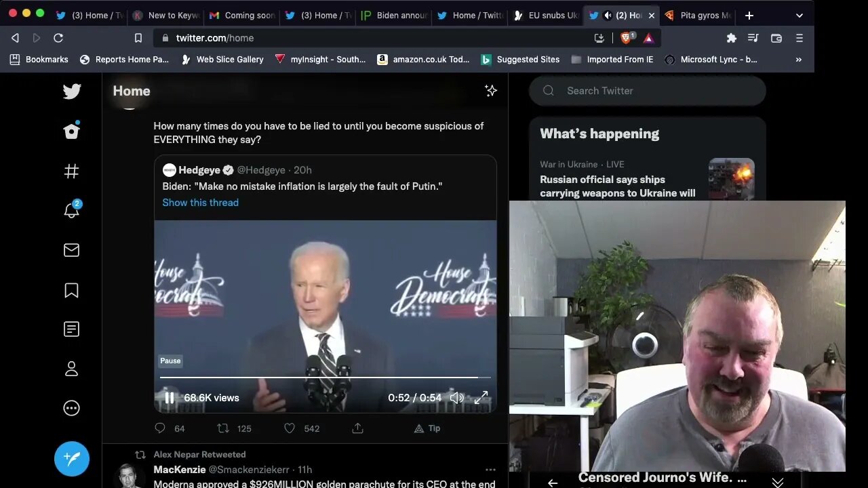The width and height of the screenshot is (868, 488).
Task: Switch to 'EU snubs Uk' tab
Action: tap(546, 15)
